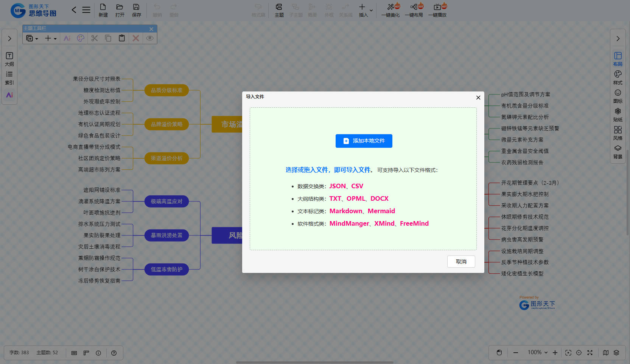Cancel the import dialog with 取消
This screenshot has width=630, height=364.
[461, 262]
